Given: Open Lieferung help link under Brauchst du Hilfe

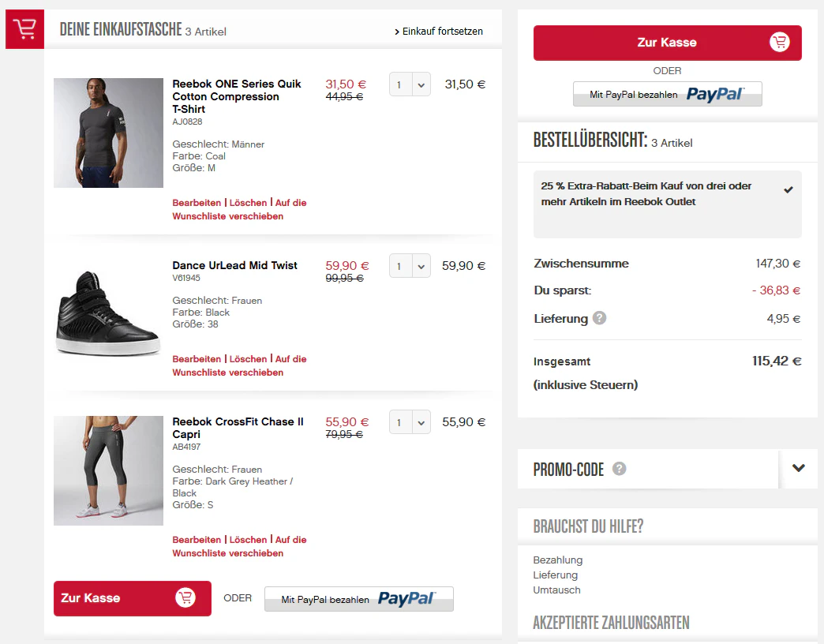Looking at the screenshot, I should click(x=556, y=575).
